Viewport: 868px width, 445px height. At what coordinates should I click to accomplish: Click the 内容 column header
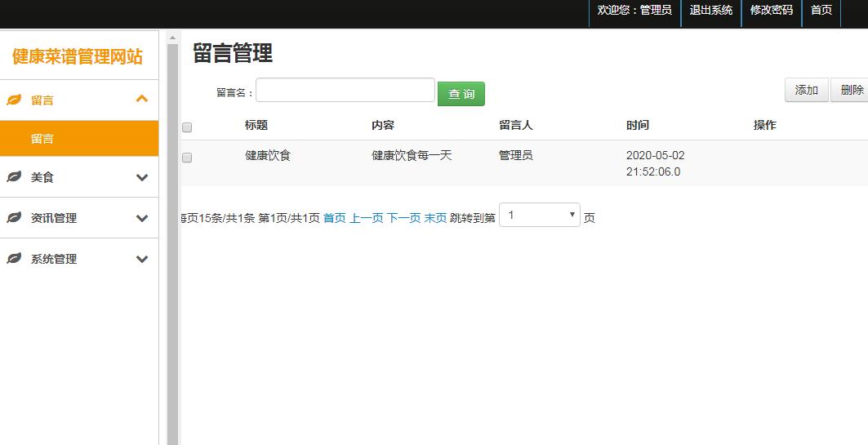(383, 125)
